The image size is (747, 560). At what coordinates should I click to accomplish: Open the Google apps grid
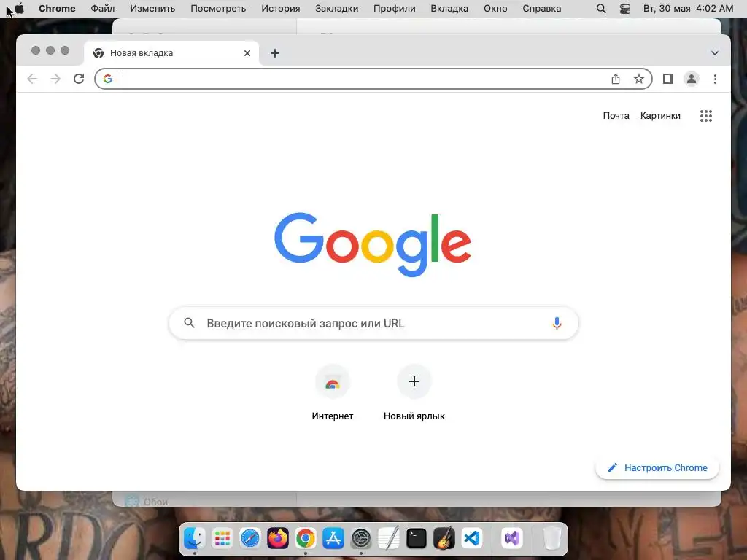pos(706,116)
